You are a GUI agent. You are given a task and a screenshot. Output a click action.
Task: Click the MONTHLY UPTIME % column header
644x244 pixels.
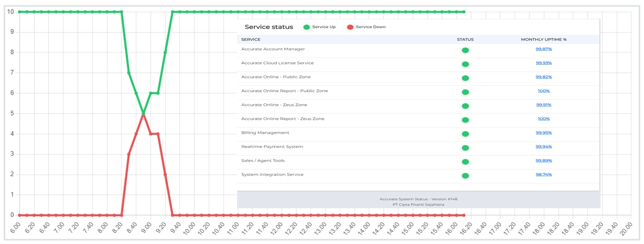coord(544,40)
